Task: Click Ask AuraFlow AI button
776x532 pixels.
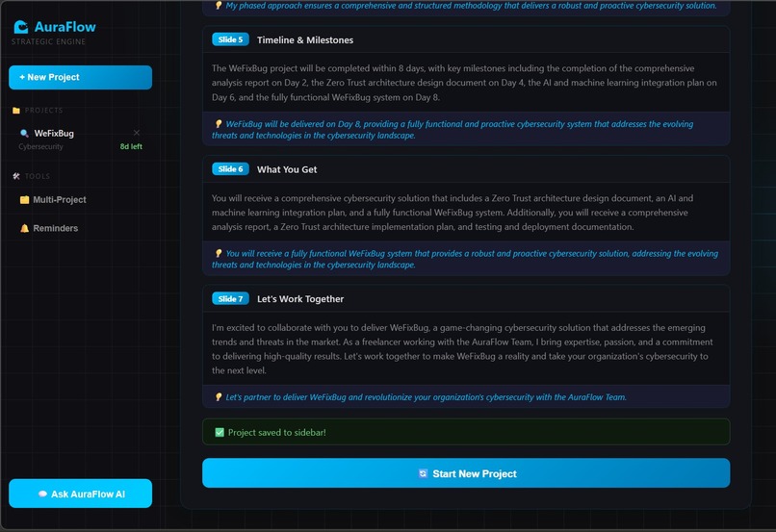Action: tap(80, 494)
